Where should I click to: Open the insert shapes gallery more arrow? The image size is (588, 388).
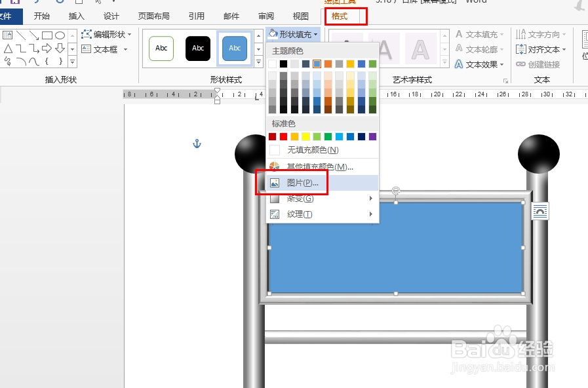[x=72, y=61]
